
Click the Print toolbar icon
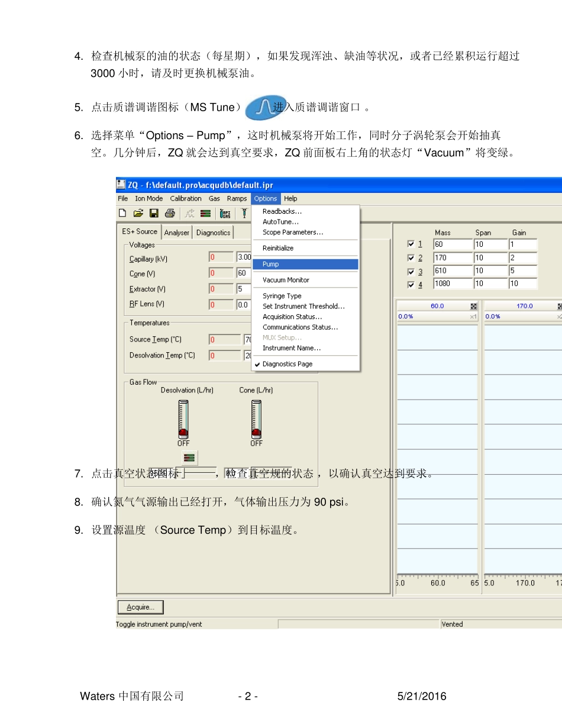coord(170,213)
